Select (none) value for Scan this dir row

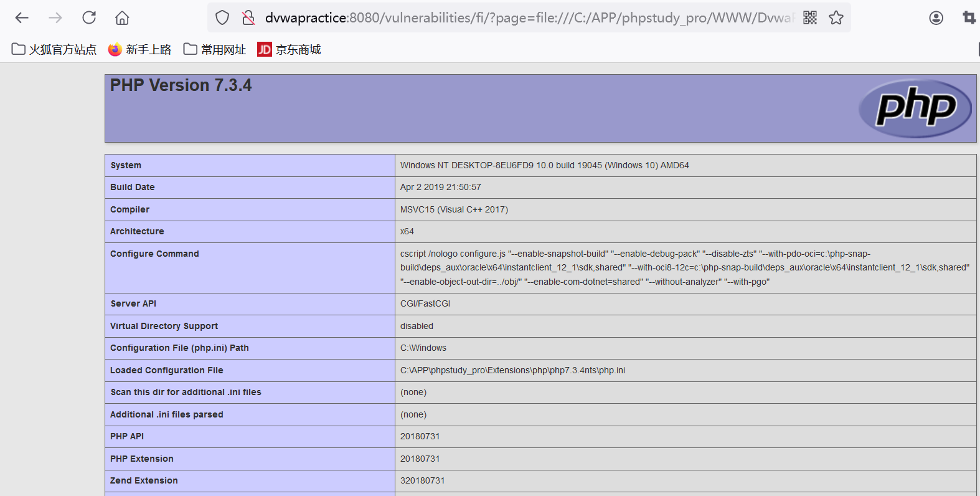(x=413, y=392)
